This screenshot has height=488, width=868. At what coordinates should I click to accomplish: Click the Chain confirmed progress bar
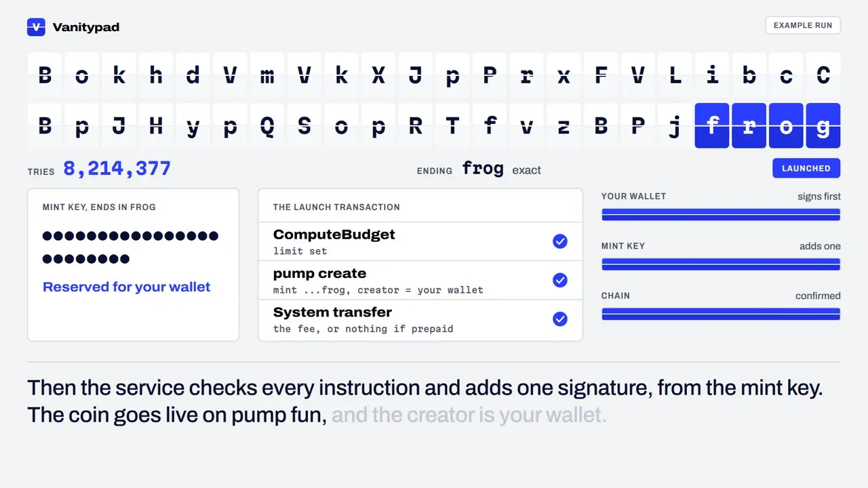(721, 314)
